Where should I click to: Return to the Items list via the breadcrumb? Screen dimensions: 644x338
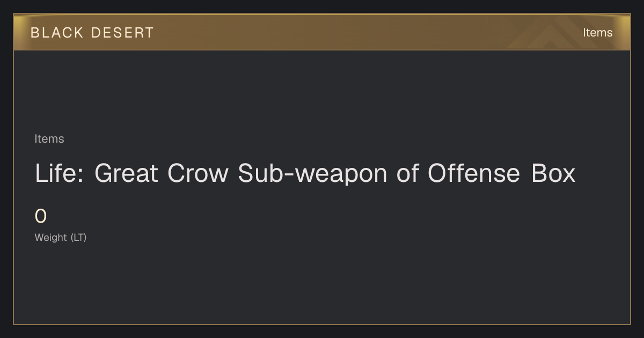49,139
